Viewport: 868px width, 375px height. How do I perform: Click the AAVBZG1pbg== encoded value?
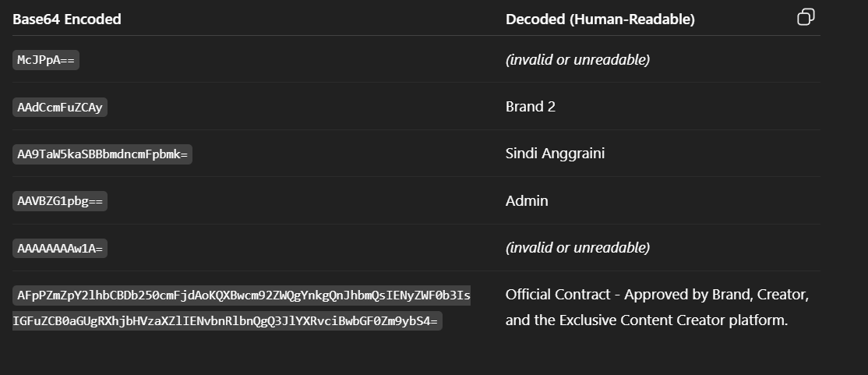60,201
